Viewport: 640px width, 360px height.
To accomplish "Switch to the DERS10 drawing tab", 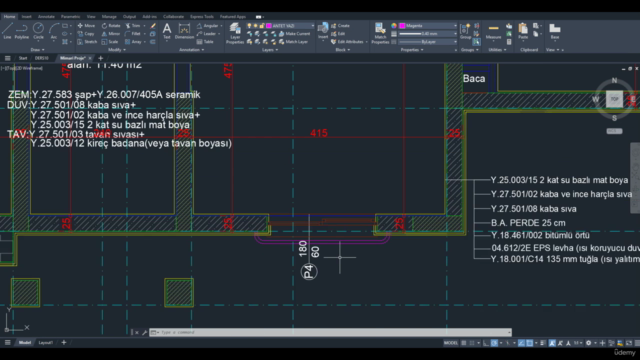I will (x=42, y=58).
